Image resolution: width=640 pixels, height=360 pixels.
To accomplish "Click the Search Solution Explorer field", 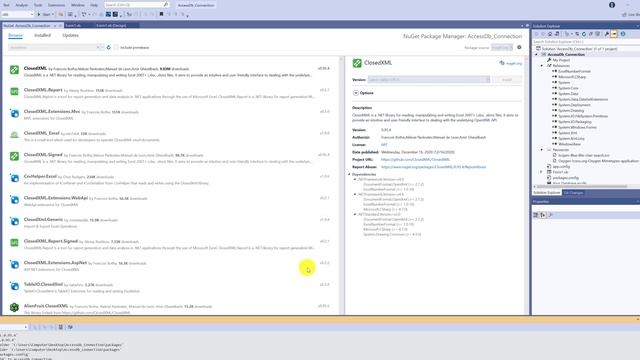I will pos(586,42).
